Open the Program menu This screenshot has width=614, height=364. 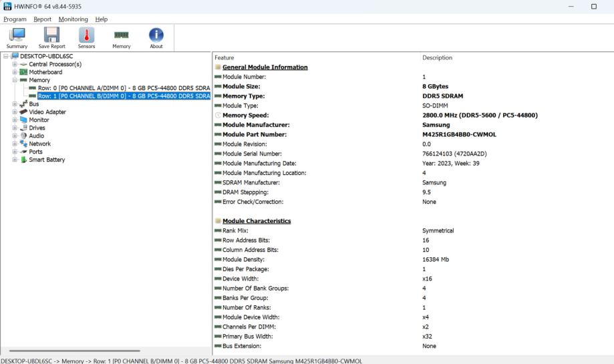pos(15,19)
